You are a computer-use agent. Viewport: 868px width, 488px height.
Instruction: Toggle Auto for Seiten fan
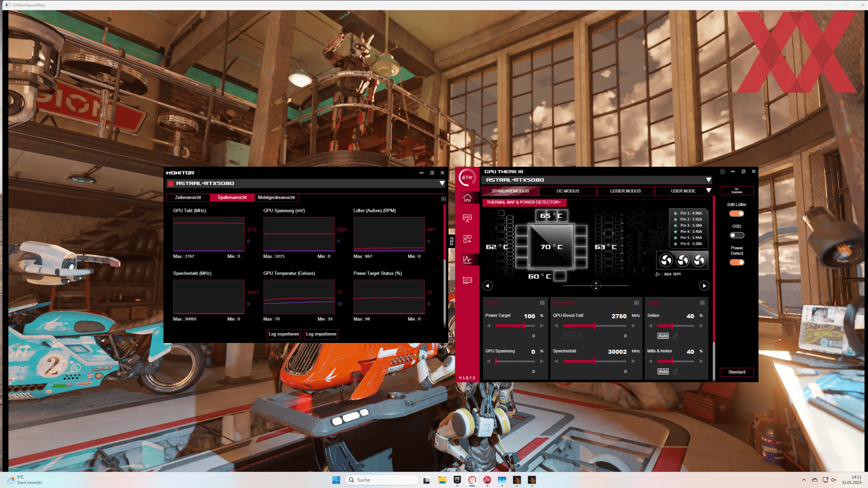(x=663, y=336)
